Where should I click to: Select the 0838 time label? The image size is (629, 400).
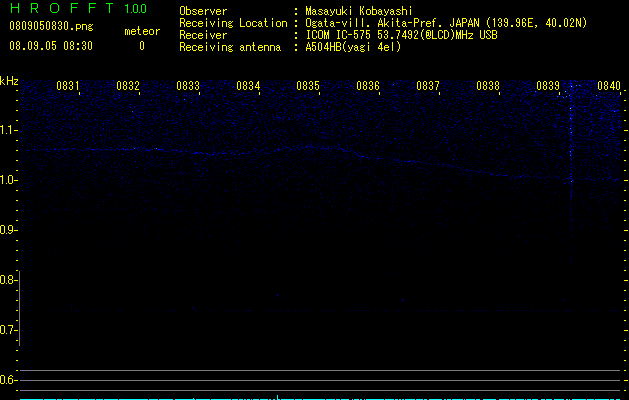point(488,86)
